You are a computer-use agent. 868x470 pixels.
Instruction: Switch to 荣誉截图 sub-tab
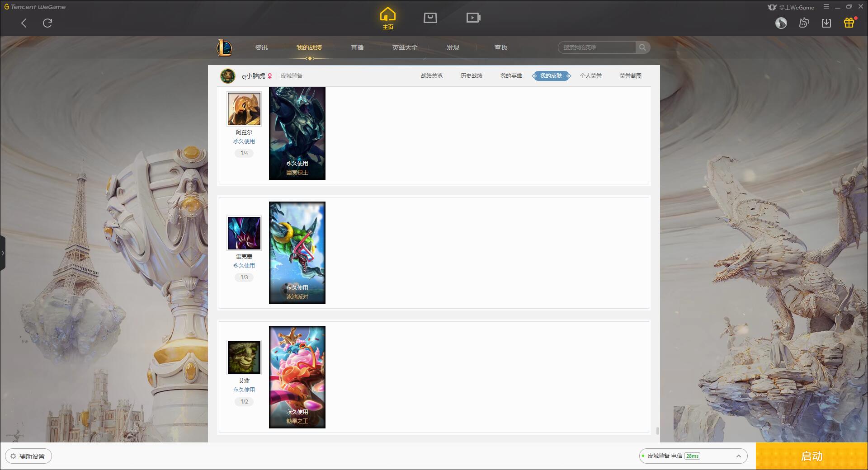(x=631, y=76)
